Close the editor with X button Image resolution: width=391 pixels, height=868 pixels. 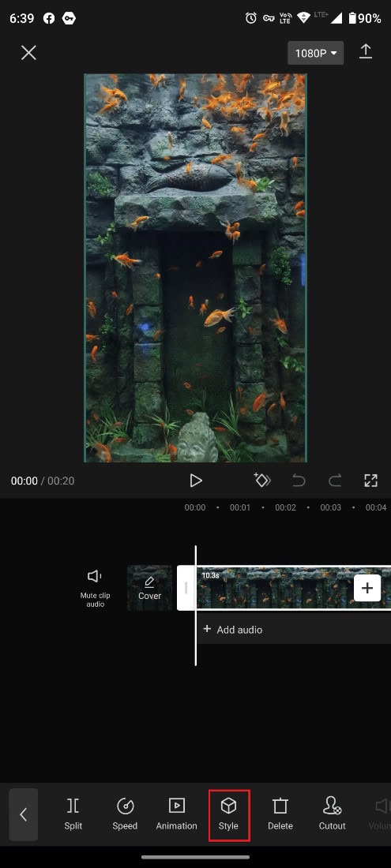pyautogui.click(x=28, y=53)
